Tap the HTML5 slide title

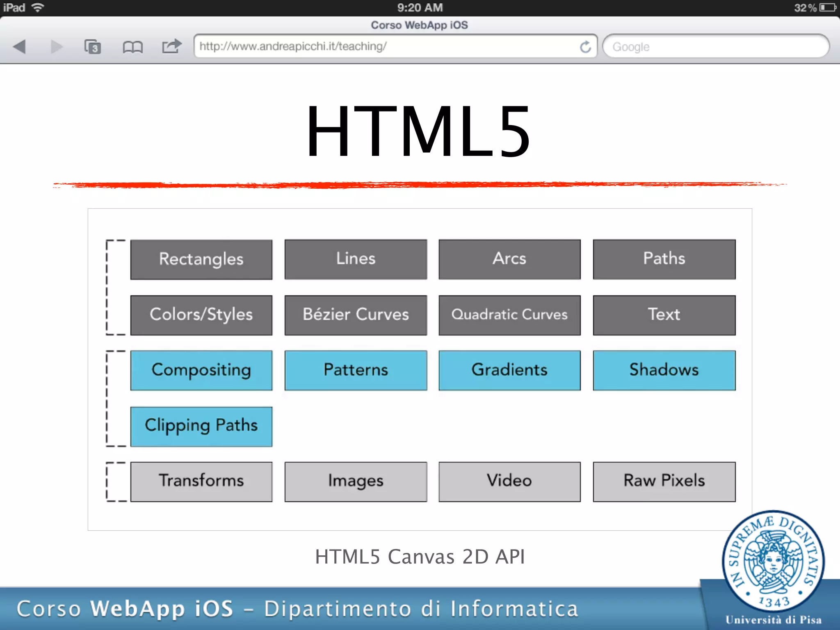tap(419, 131)
